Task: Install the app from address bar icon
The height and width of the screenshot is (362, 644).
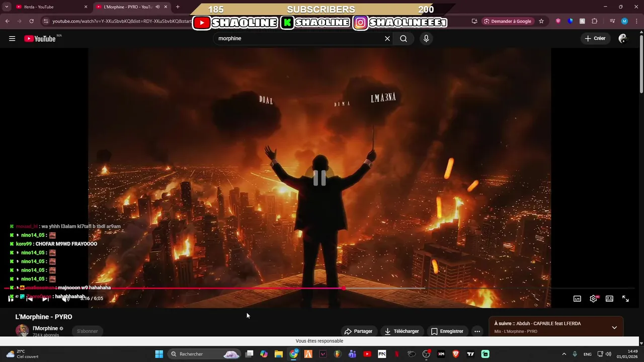Action: (x=474, y=21)
